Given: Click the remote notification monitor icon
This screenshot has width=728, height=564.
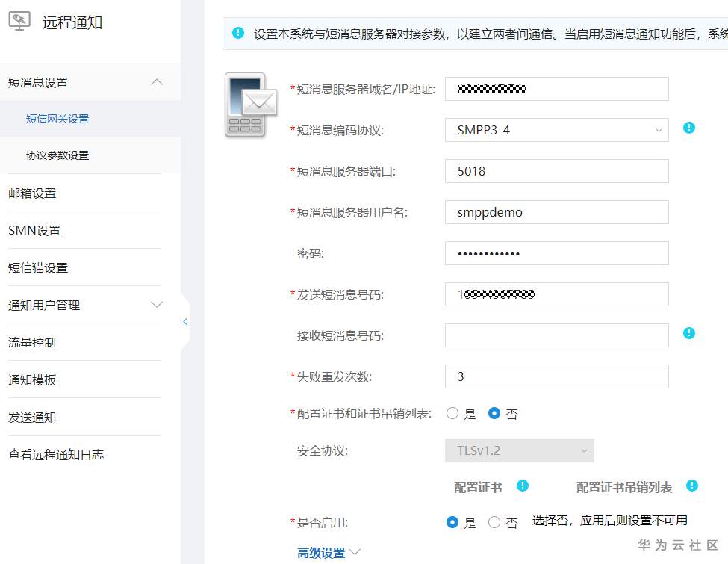Looking at the screenshot, I should tap(19, 21).
